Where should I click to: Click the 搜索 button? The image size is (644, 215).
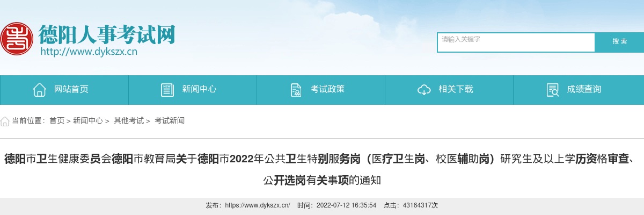click(x=620, y=42)
